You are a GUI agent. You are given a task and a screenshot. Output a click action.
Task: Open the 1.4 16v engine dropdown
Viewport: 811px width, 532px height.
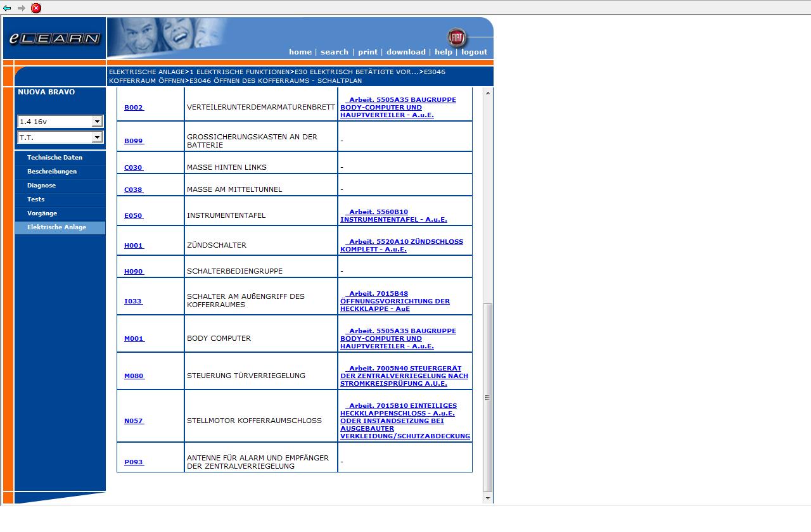(x=97, y=122)
